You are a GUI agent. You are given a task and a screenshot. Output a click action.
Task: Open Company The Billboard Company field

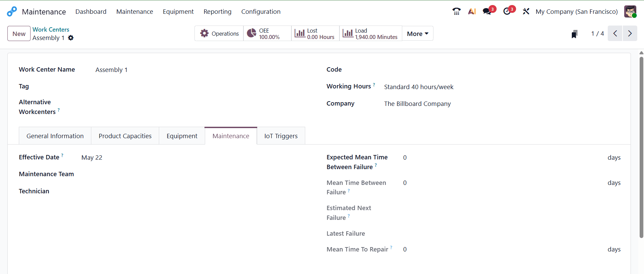click(x=502, y=104)
